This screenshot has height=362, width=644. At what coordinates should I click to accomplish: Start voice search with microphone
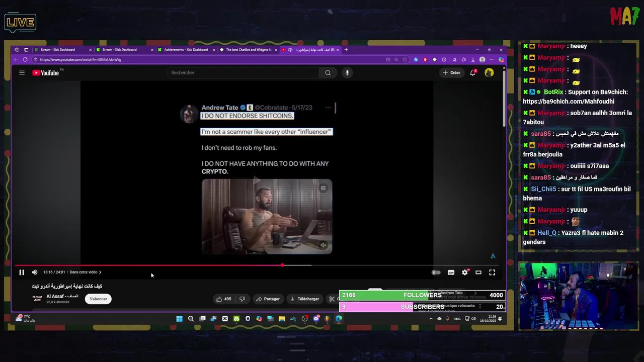pos(347,73)
